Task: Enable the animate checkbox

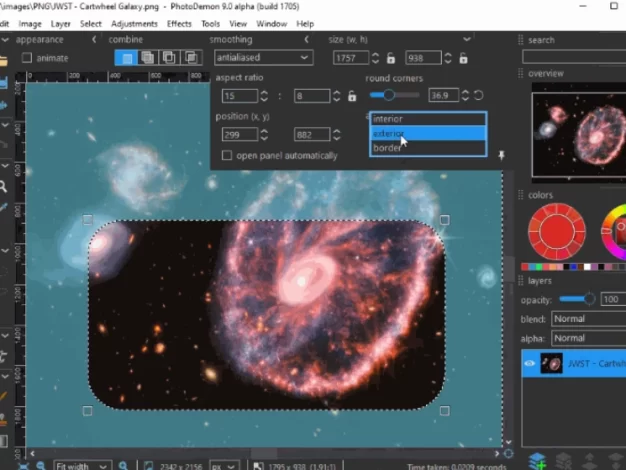Action: pyautogui.click(x=27, y=58)
